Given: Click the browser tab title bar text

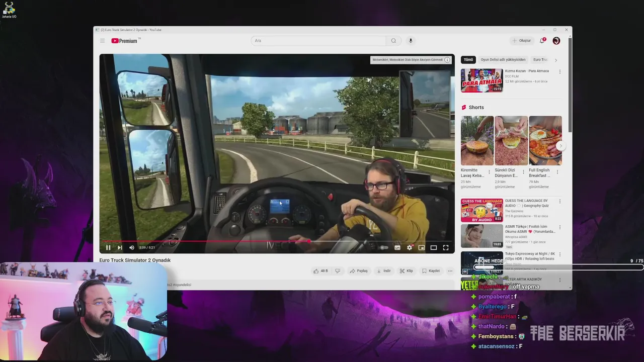Looking at the screenshot, I should pyautogui.click(x=131, y=30).
